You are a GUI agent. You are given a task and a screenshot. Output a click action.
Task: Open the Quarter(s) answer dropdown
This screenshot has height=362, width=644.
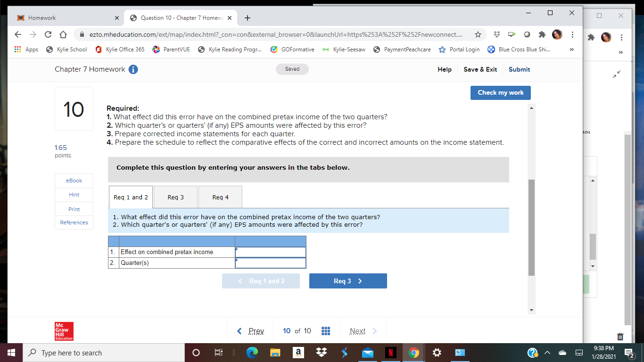pos(271,263)
